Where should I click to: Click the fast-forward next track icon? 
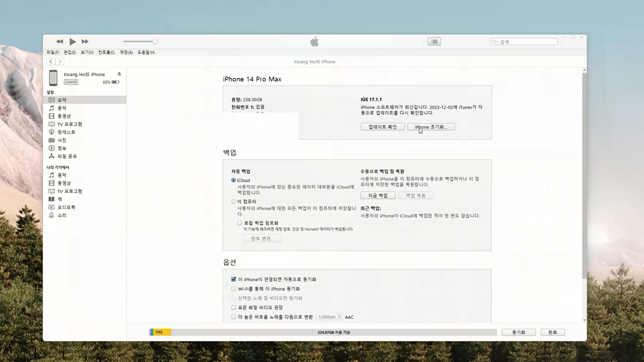coord(85,42)
